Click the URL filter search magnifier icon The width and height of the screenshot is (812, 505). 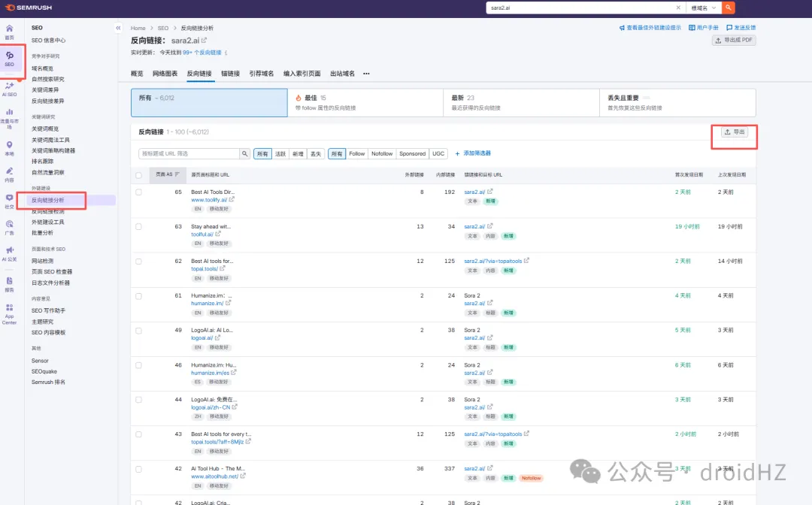(244, 153)
